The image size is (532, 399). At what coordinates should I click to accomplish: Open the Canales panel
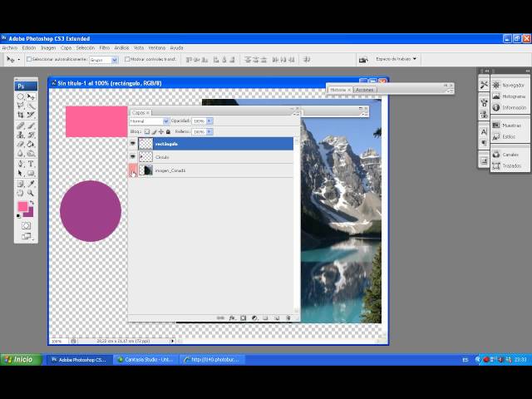tap(509, 155)
